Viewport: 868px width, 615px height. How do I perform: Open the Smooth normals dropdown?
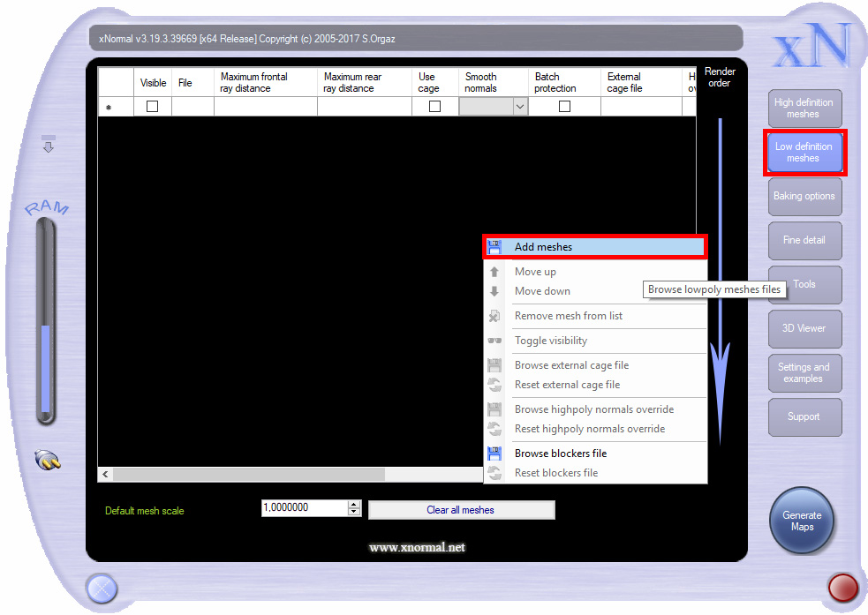519,107
